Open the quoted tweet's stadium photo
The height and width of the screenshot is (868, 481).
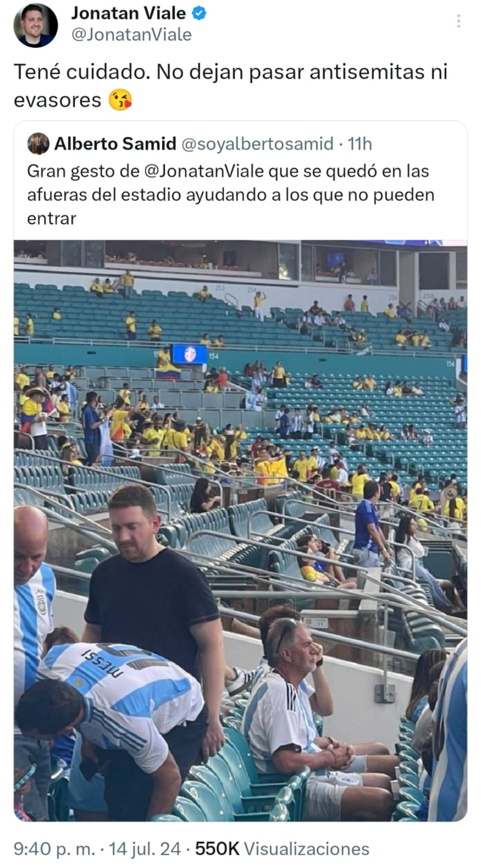(x=240, y=531)
